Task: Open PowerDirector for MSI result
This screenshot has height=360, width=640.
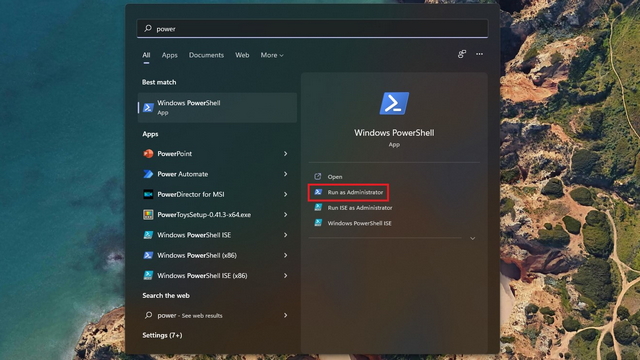Action: tap(216, 194)
